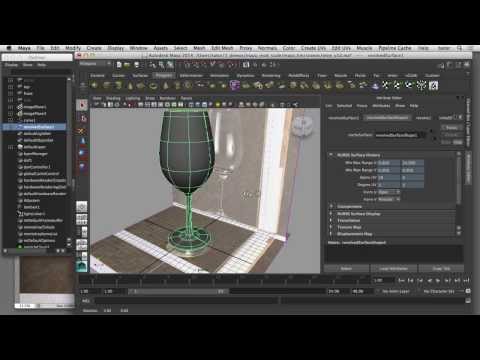
Task: Click the four-pane layout icon on left
Action: point(82,219)
